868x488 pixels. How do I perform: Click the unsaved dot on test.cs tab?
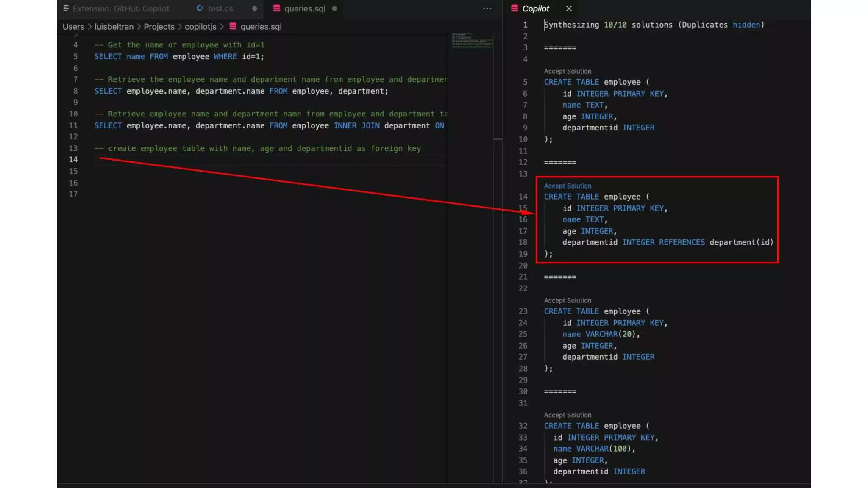(254, 8)
